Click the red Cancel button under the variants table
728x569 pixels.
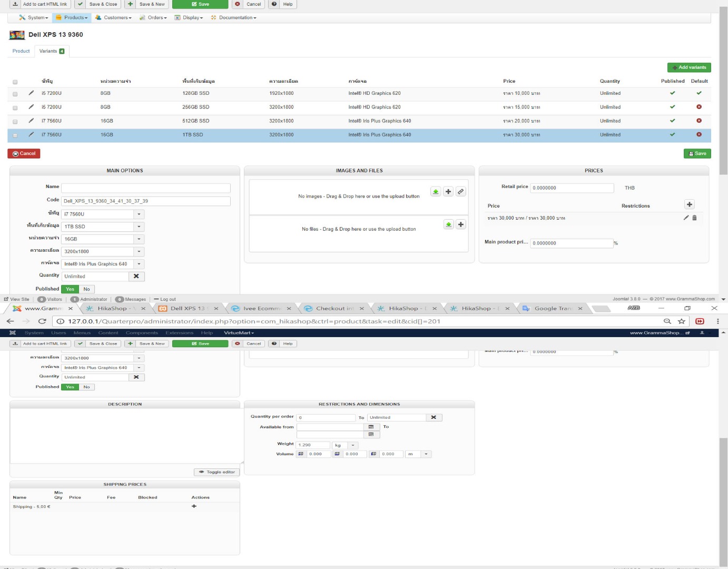24,153
